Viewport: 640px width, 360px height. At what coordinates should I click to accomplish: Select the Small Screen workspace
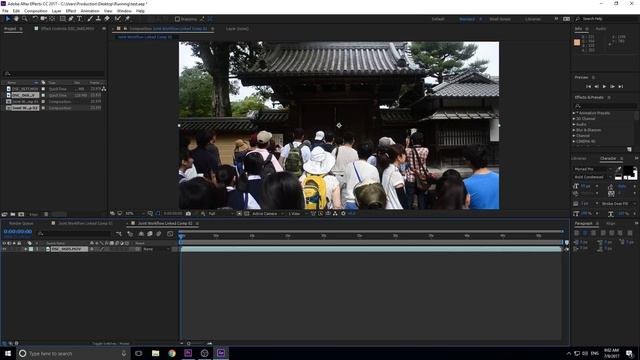[500, 19]
